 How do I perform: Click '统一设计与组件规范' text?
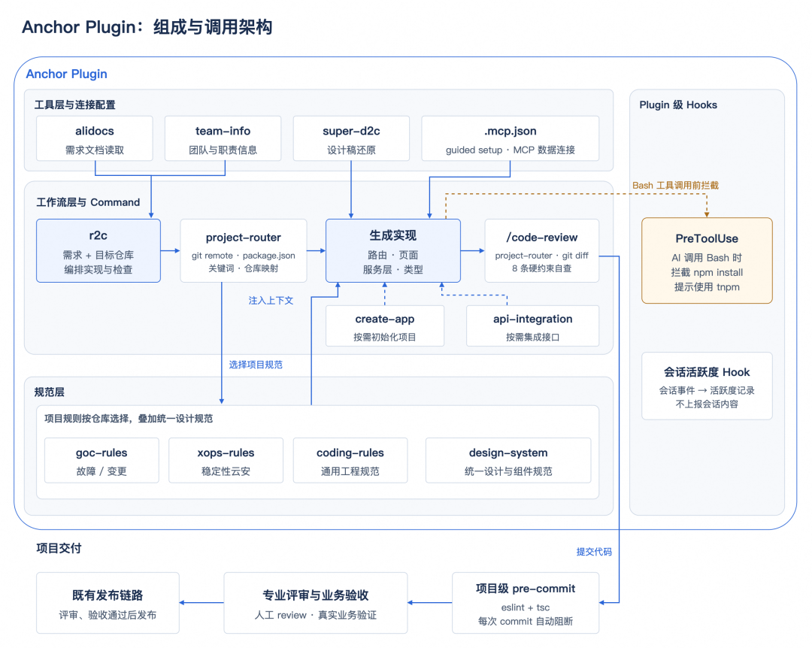[508, 471]
